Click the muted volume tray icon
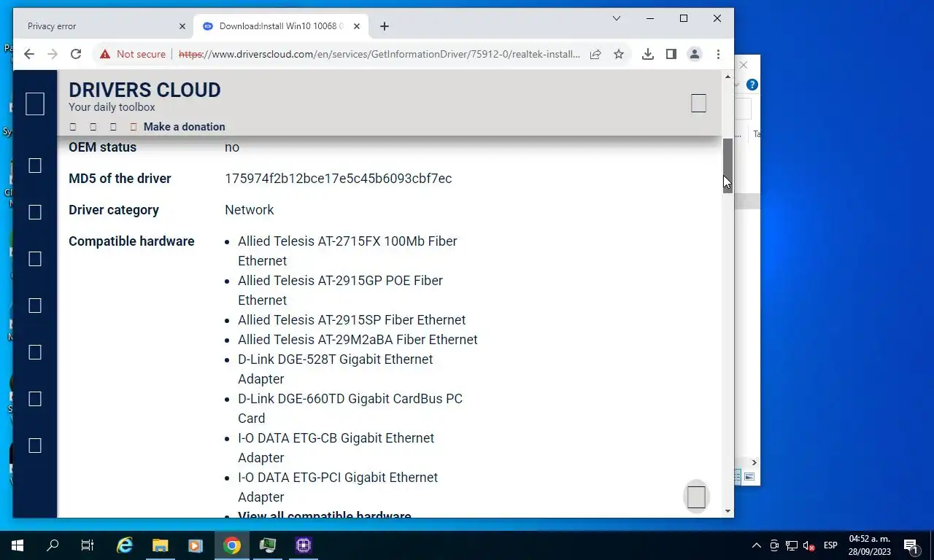 point(809,545)
